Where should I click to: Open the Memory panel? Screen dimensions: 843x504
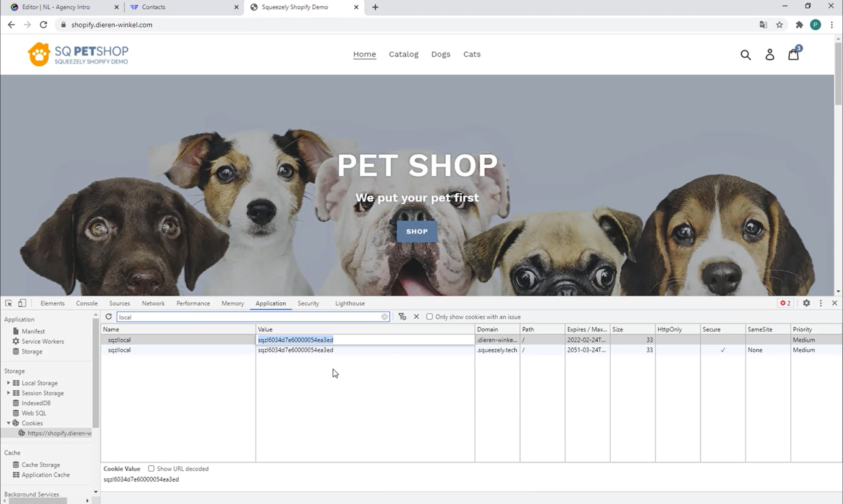(233, 303)
